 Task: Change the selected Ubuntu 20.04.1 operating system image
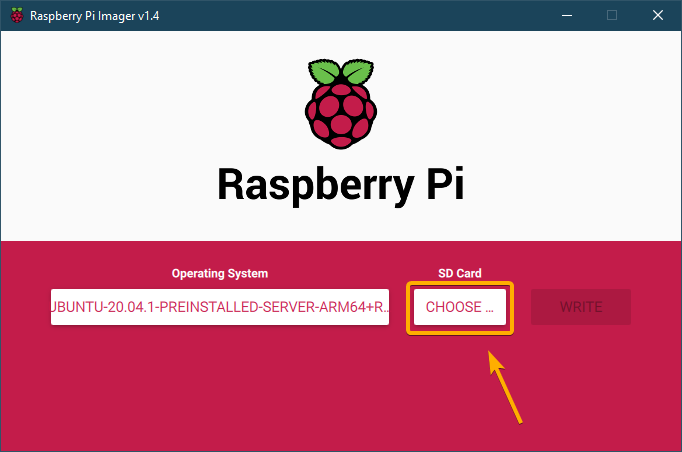(220, 307)
